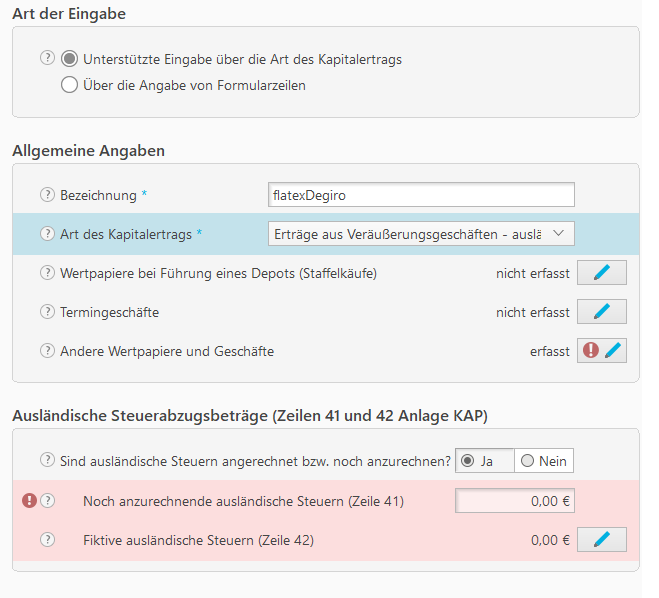
Task: Click red error icon beside Zeile 41
Action: [29, 501]
